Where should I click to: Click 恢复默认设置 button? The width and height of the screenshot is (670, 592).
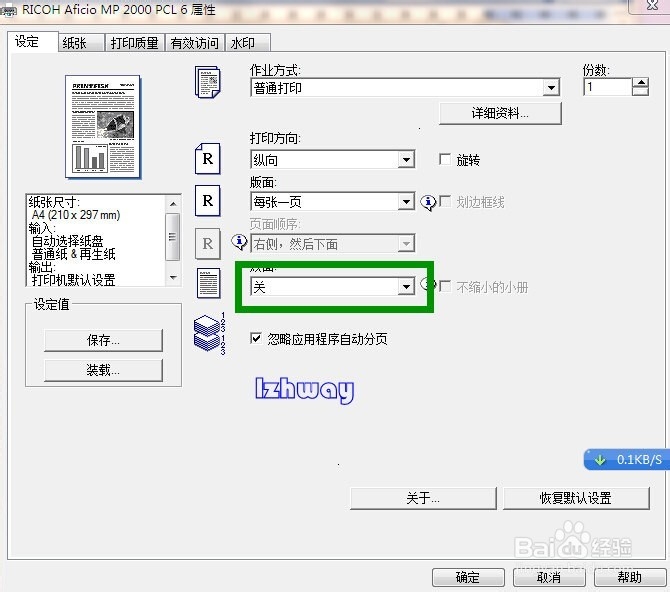coord(576,498)
